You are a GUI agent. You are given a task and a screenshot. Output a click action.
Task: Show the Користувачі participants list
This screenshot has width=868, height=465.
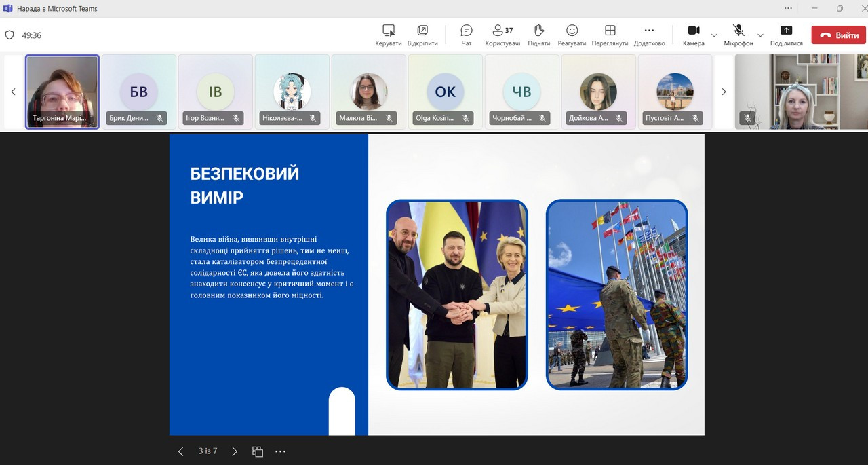tap(502, 35)
